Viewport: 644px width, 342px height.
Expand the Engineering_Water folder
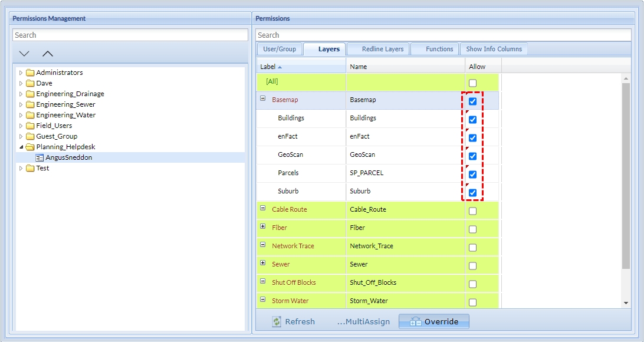pos(21,115)
